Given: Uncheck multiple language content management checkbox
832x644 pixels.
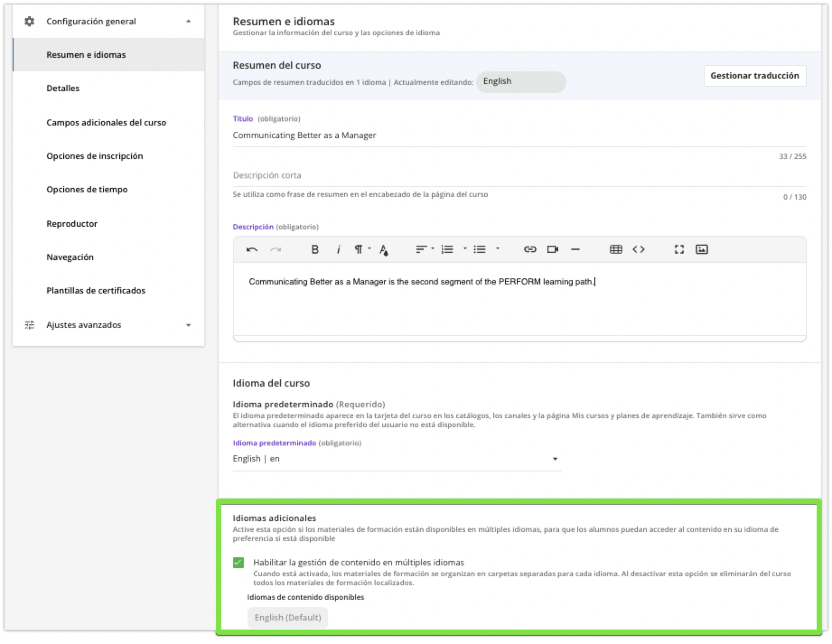Looking at the screenshot, I should (x=238, y=562).
